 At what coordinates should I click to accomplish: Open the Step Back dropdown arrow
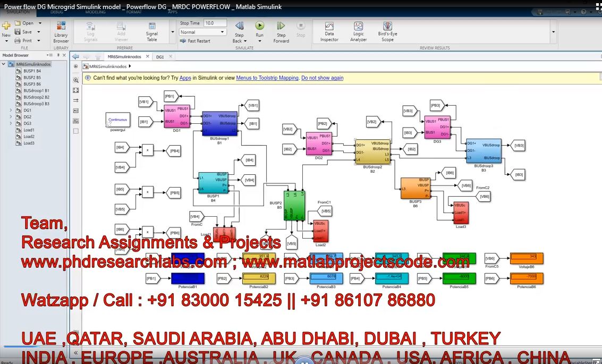pyautogui.click(x=245, y=41)
